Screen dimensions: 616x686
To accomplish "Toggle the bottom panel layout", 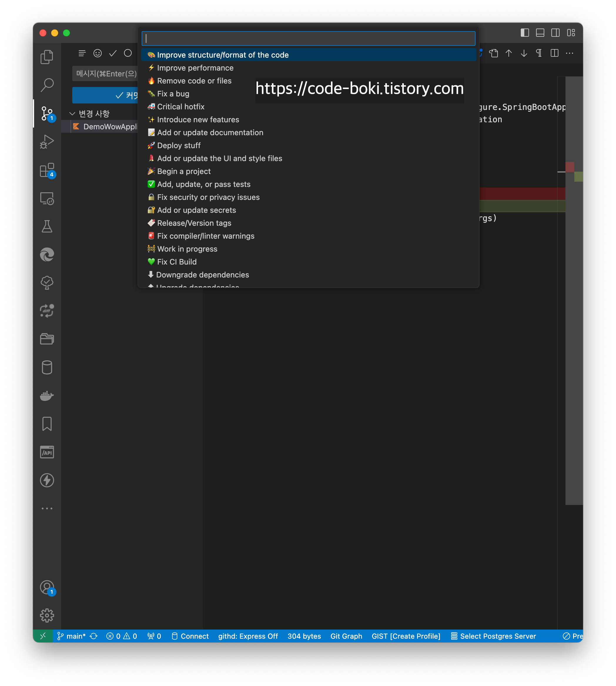I will 540,33.
